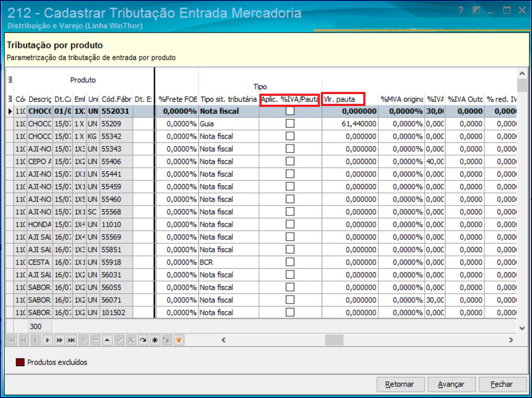This screenshot has width=532, height=398.
Task: Select the CESTA description cell
Action: [x=39, y=262]
